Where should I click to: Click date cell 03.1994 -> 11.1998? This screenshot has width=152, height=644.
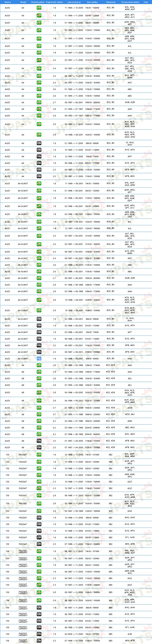coord(74,428)
